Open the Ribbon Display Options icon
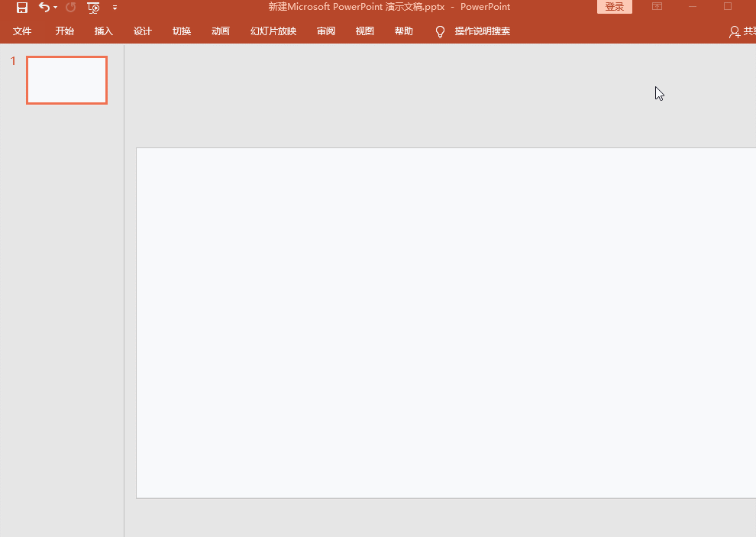The width and height of the screenshot is (756, 537). [x=657, y=7]
